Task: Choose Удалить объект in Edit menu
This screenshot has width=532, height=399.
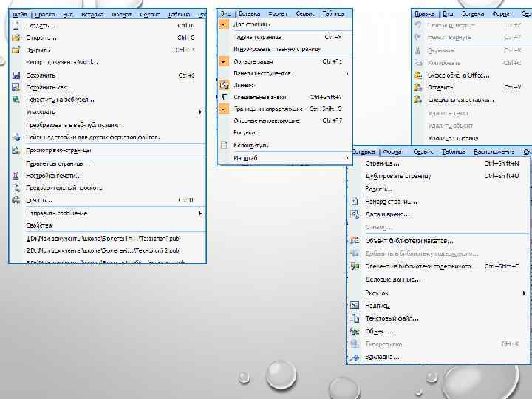Action: pos(450,126)
